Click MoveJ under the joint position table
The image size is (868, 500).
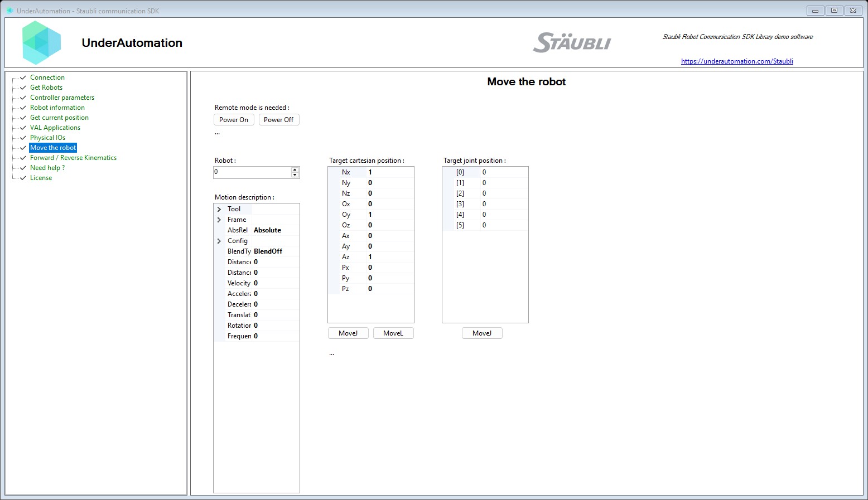(481, 333)
